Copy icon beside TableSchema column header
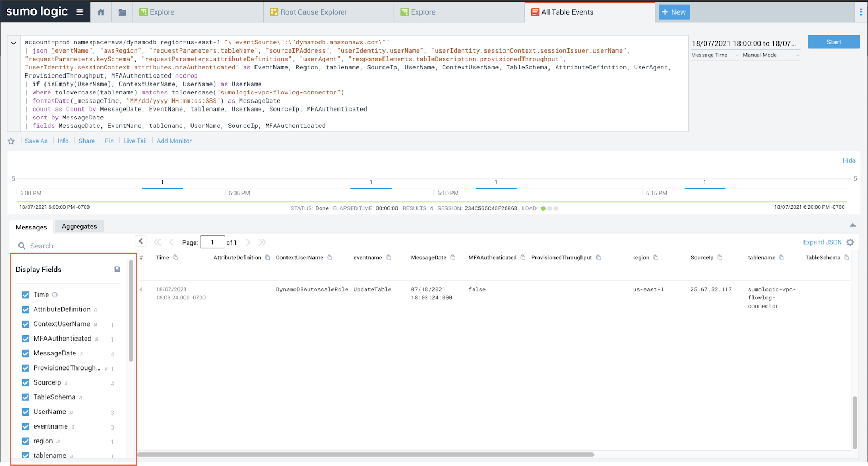Screen dimensions: 868x466 coord(846,258)
